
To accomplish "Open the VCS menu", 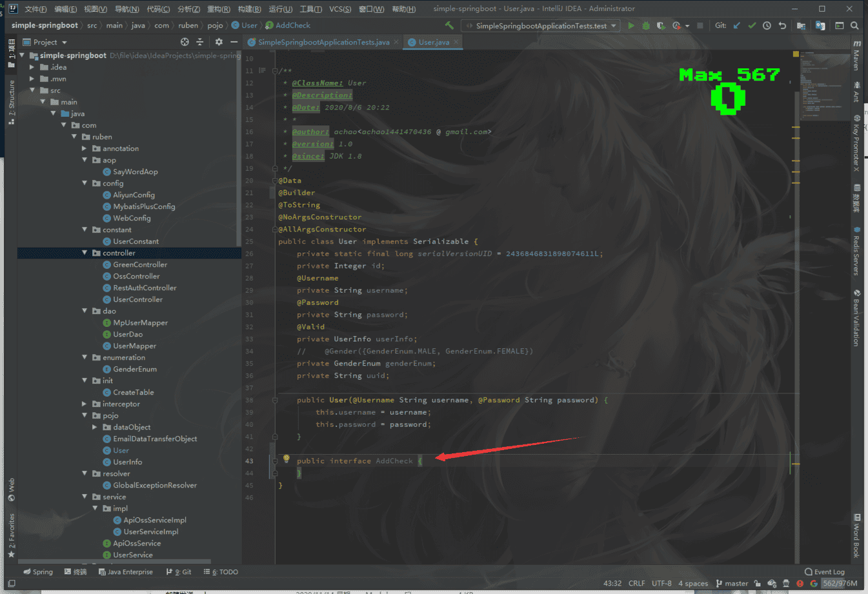I will click(340, 9).
